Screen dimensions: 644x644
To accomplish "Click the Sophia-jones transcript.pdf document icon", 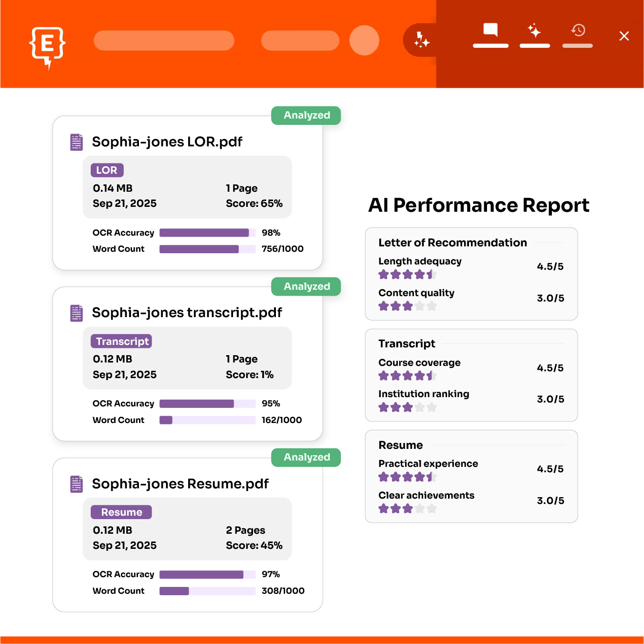I will [77, 313].
